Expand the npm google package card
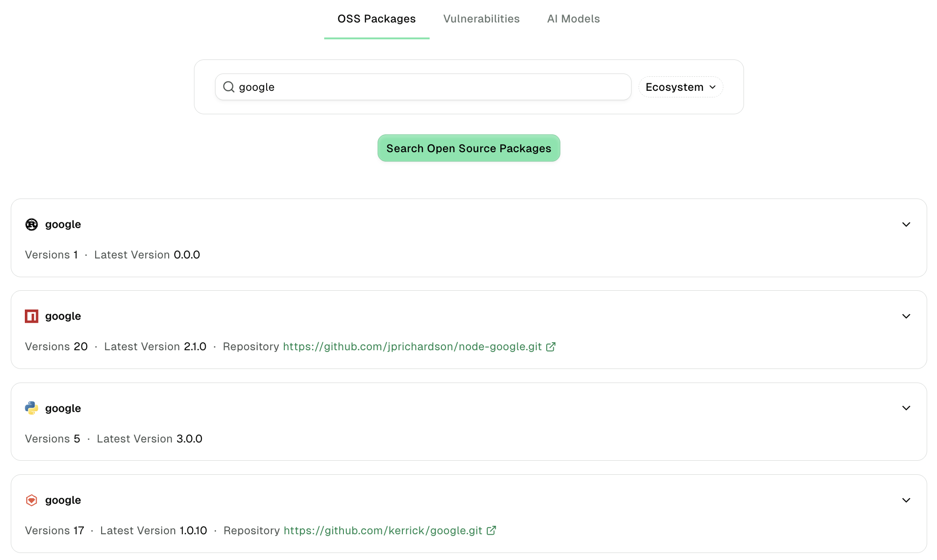 906,316
